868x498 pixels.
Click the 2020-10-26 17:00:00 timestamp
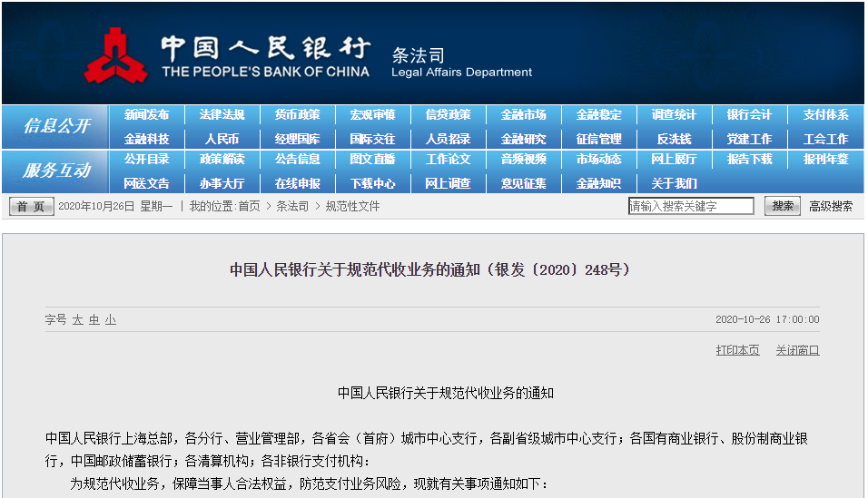tap(767, 319)
